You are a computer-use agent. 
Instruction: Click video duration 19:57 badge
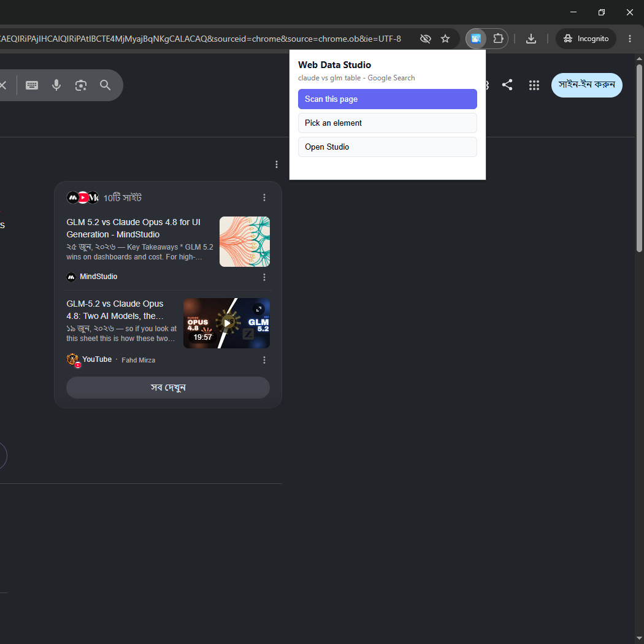point(202,337)
